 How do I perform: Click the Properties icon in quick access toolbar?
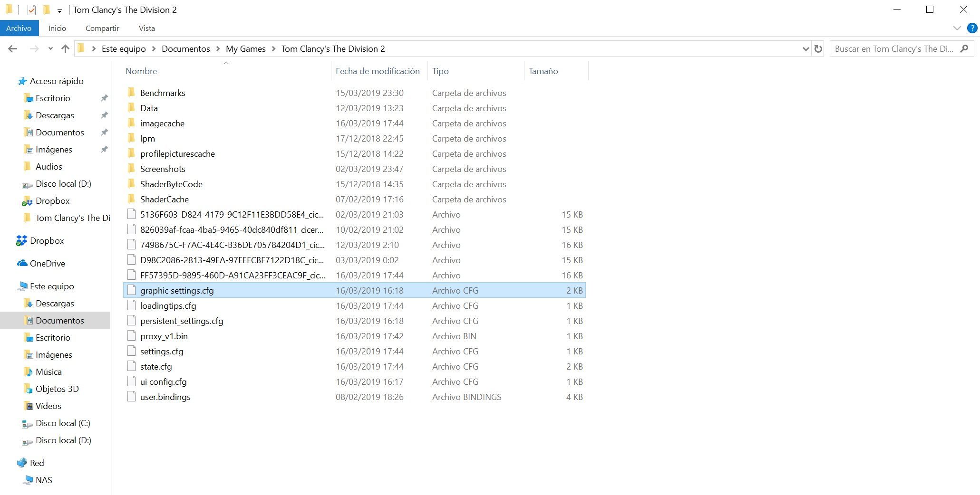coord(31,10)
